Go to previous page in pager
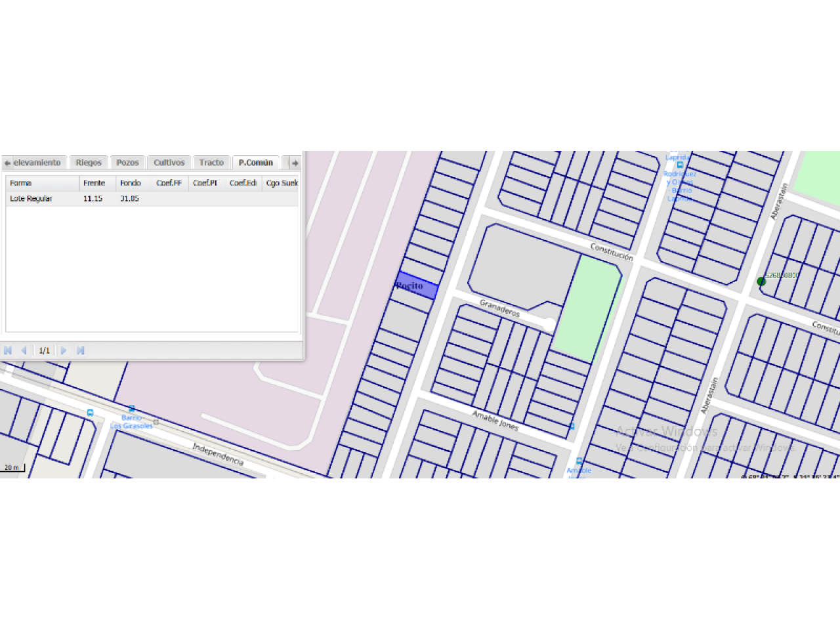Screen dimensions: 840x630 point(24,350)
